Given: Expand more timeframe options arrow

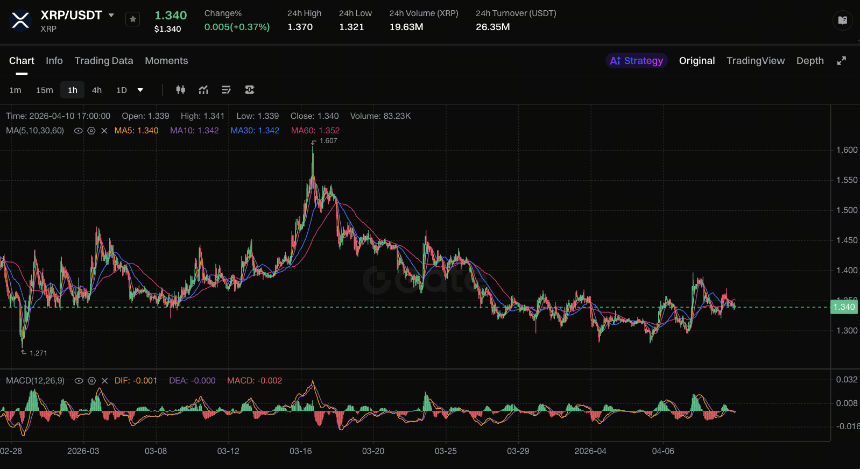Looking at the screenshot, I should tap(140, 90).
